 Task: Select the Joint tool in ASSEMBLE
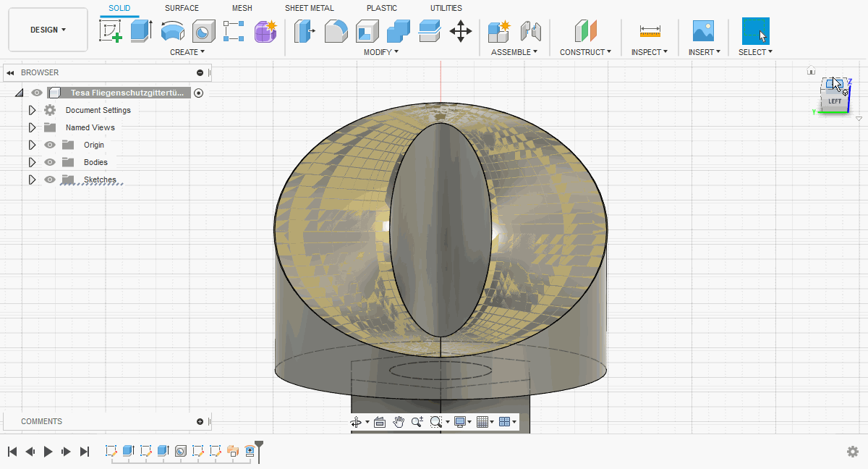[530, 31]
